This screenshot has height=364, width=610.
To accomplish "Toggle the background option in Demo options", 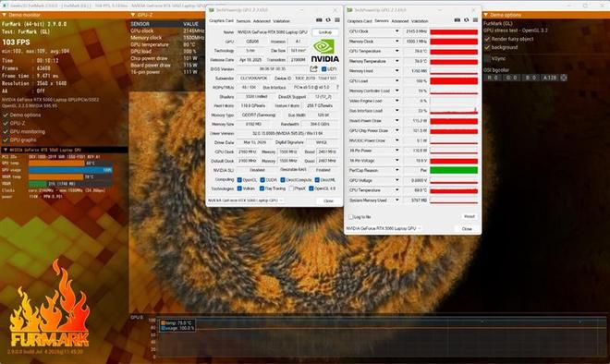I will click(x=487, y=47).
